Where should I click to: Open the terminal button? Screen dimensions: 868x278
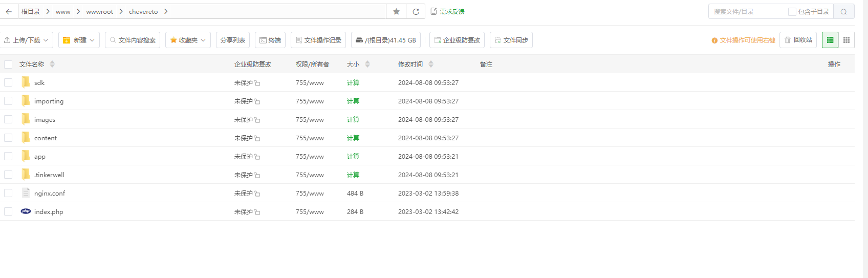[270, 40]
